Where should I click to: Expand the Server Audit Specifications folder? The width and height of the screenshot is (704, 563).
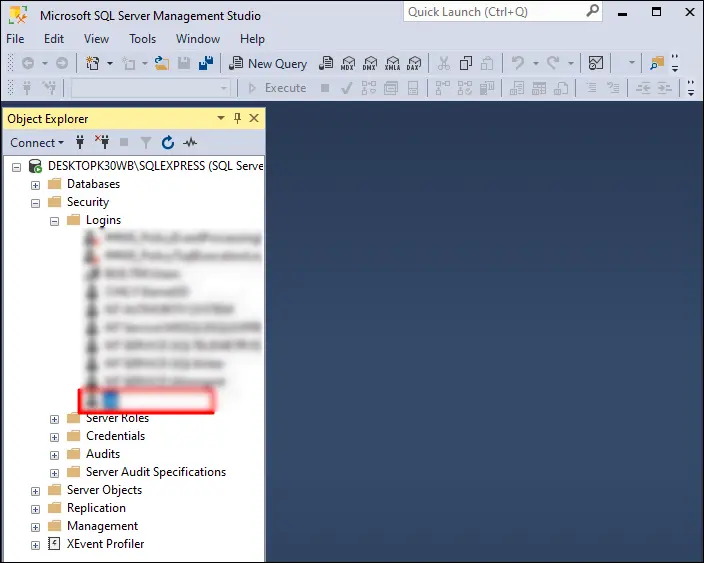(x=54, y=473)
